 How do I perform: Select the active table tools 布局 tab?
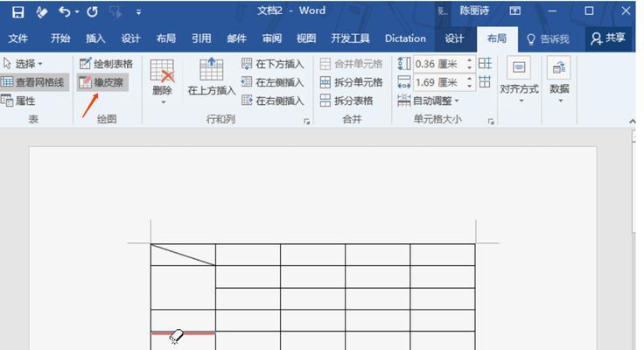[497, 38]
